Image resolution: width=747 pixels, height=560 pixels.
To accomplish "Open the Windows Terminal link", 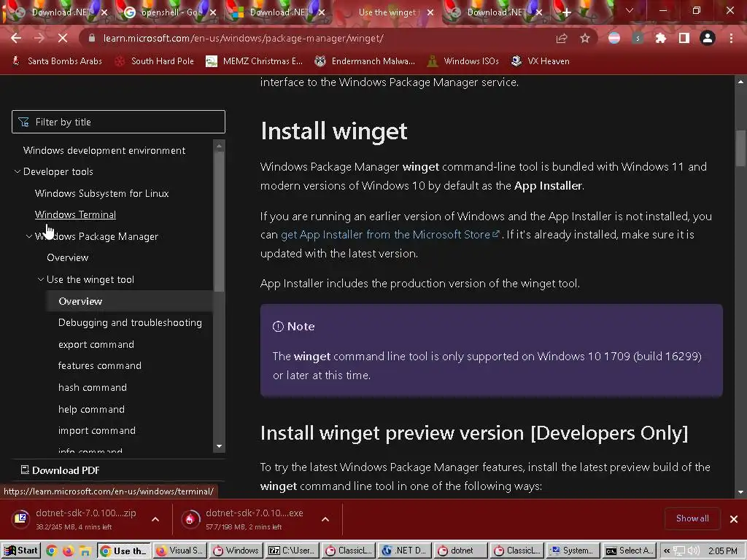I will click(75, 215).
